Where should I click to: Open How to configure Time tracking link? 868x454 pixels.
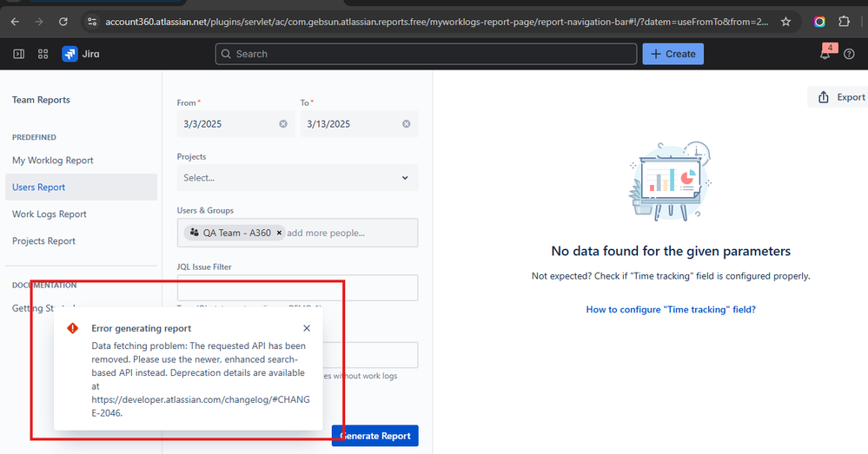671,310
